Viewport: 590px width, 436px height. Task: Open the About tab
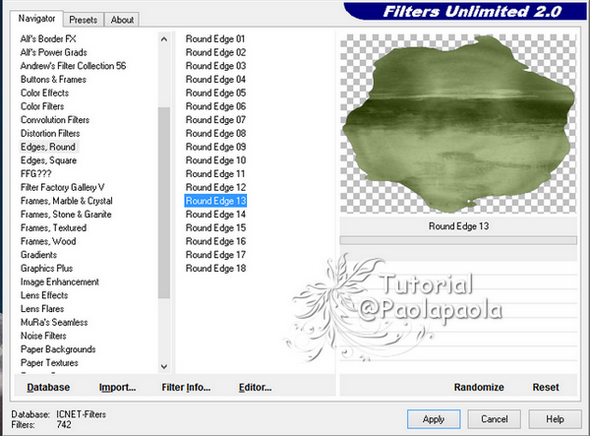(122, 20)
